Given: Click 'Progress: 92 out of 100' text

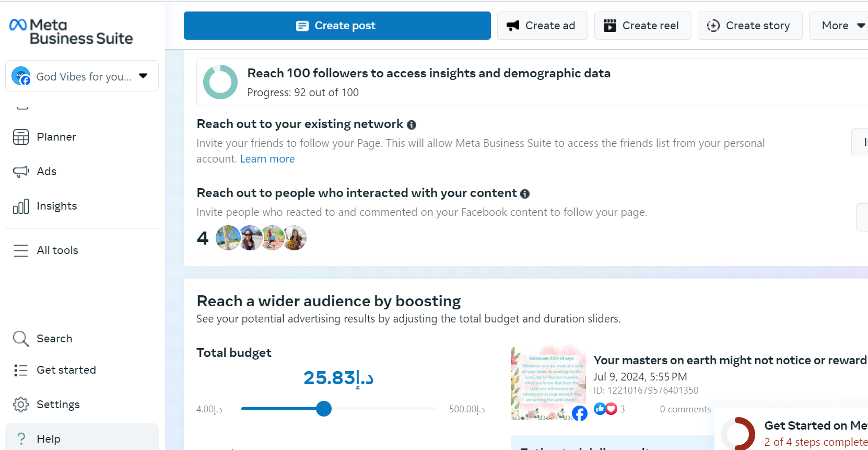Looking at the screenshot, I should coord(303,93).
